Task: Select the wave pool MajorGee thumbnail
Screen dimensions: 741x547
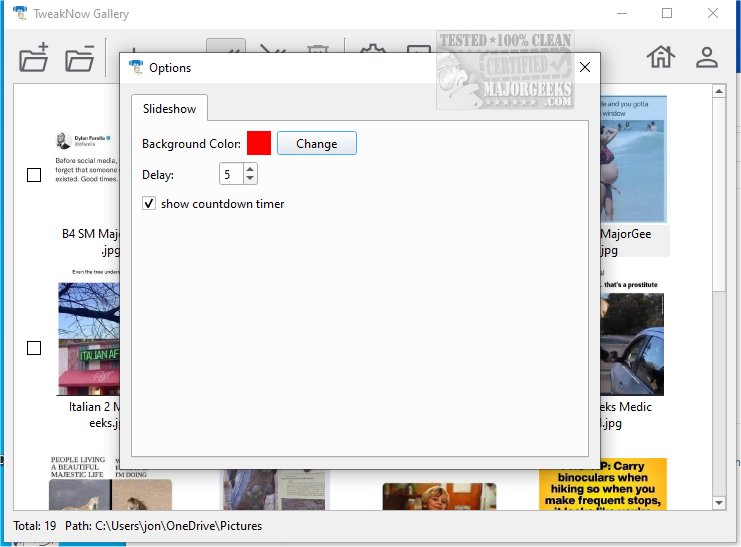Action: (x=633, y=159)
